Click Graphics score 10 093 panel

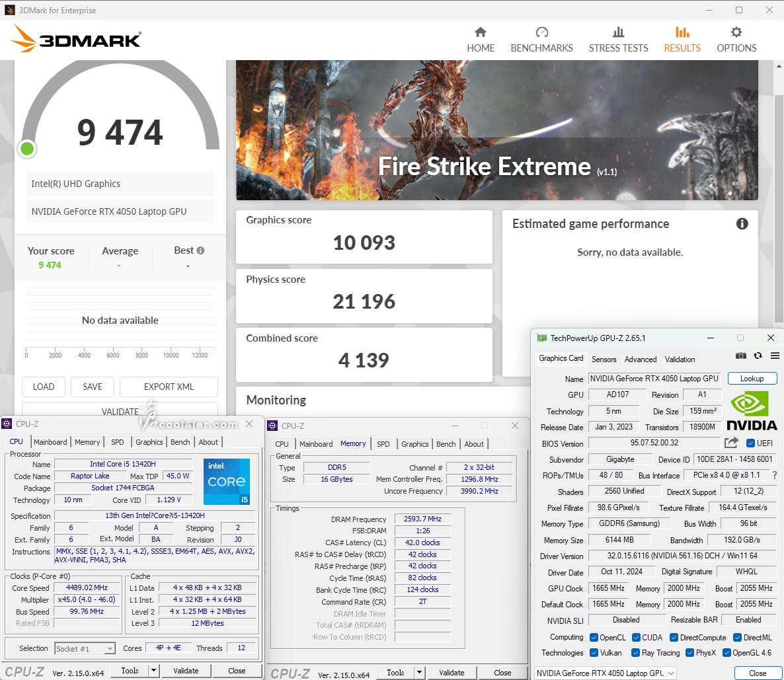pos(364,237)
